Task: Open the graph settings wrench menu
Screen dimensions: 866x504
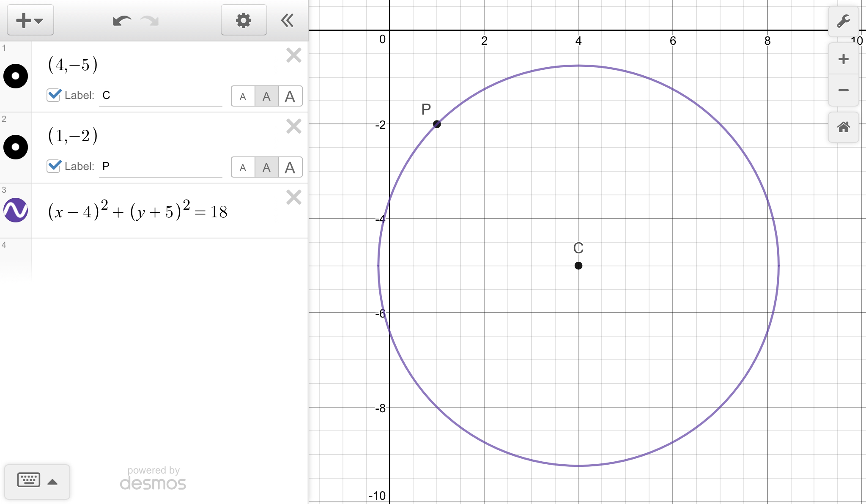Action: tap(843, 21)
